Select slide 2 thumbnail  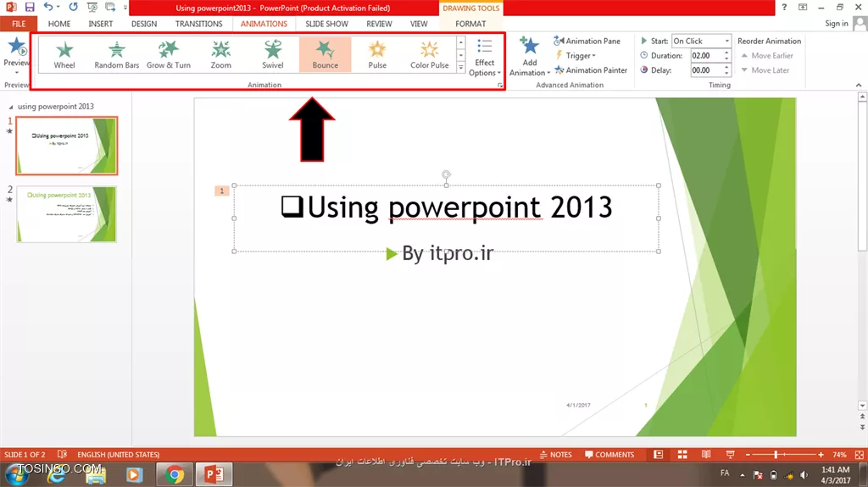66,214
